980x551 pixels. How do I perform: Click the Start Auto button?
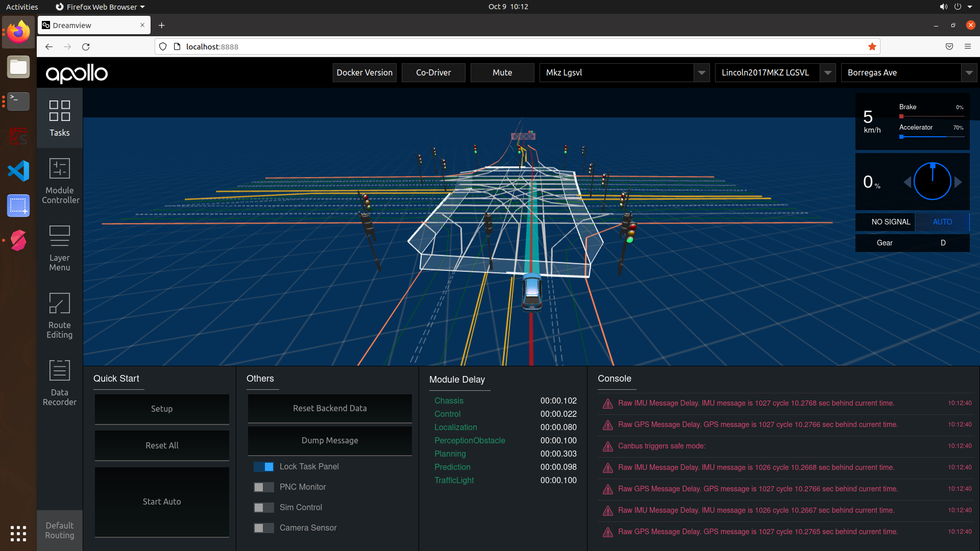[162, 502]
